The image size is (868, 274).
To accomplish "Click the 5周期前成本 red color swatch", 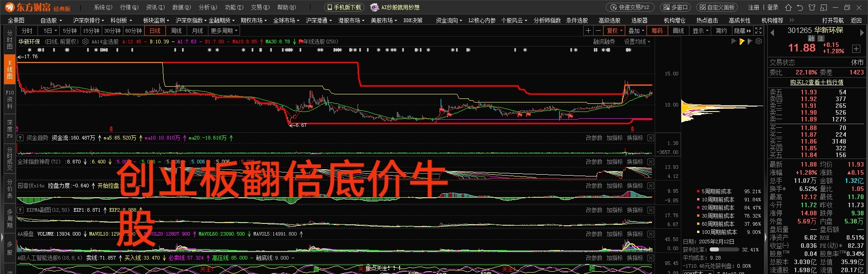I will (x=698, y=192).
